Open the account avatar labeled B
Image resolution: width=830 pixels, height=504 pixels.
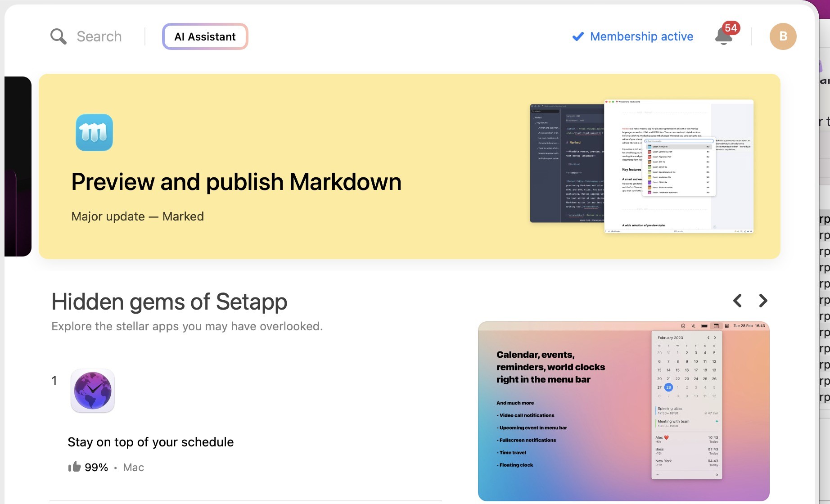coord(783,36)
